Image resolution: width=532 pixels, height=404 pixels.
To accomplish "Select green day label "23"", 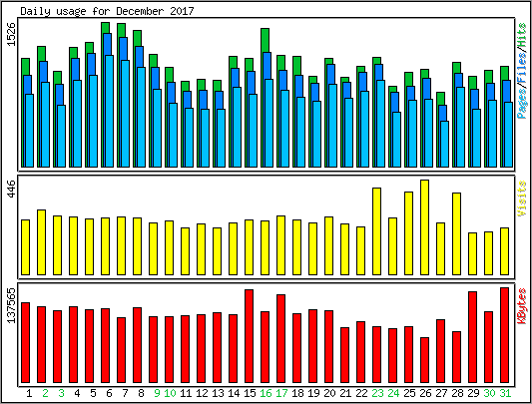I will click(377, 393).
